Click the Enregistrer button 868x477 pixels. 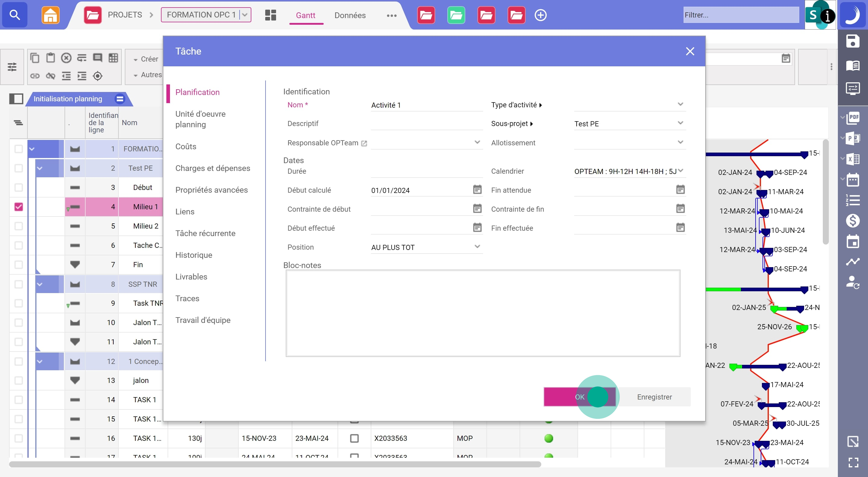(654, 397)
